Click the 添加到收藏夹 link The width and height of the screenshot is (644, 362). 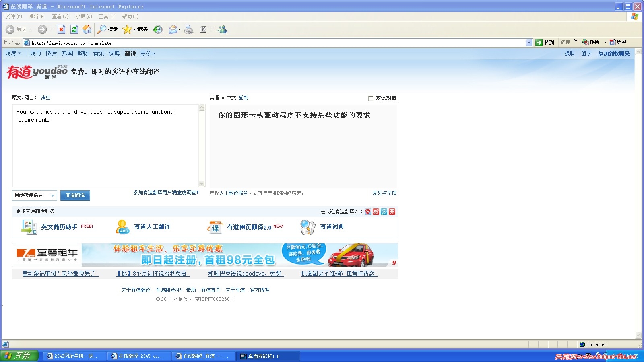pyautogui.click(x=614, y=53)
